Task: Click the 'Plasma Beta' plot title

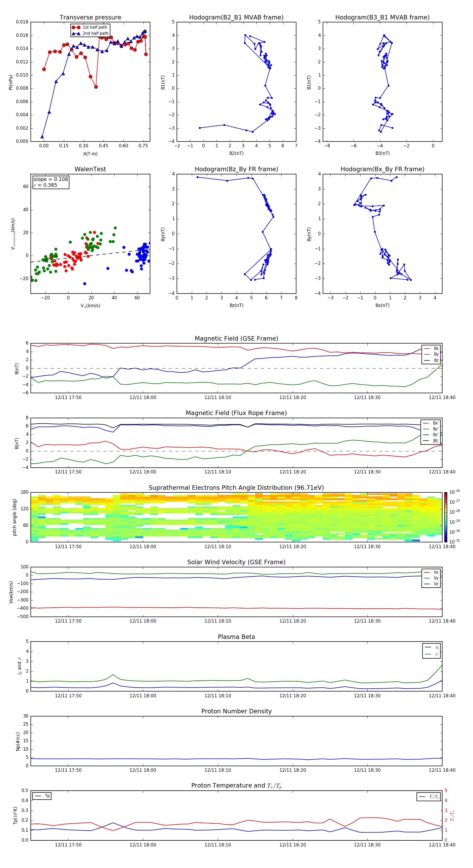Action: (236, 637)
